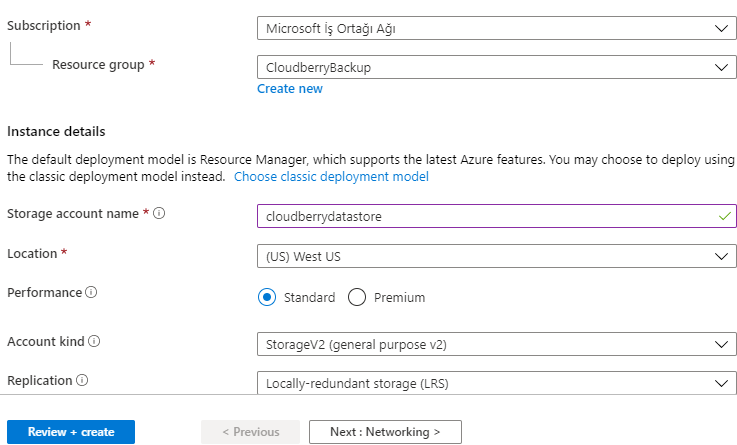The width and height of the screenshot is (737, 445).
Task: Click info icon next to Storage account name
Action: tap(159, 213)
